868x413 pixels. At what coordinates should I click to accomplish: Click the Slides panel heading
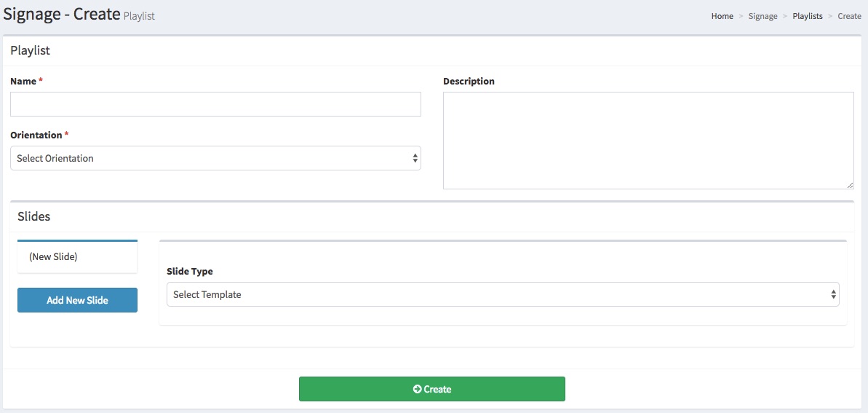(33, 216)
